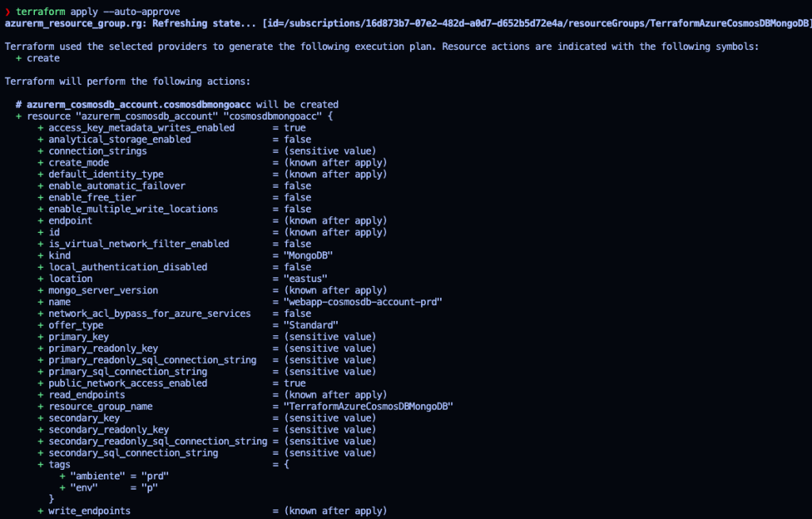The image size is (812, 519).
Task: Click the 'write_endpoints' attribute name
Action: [x=90, y=511]
